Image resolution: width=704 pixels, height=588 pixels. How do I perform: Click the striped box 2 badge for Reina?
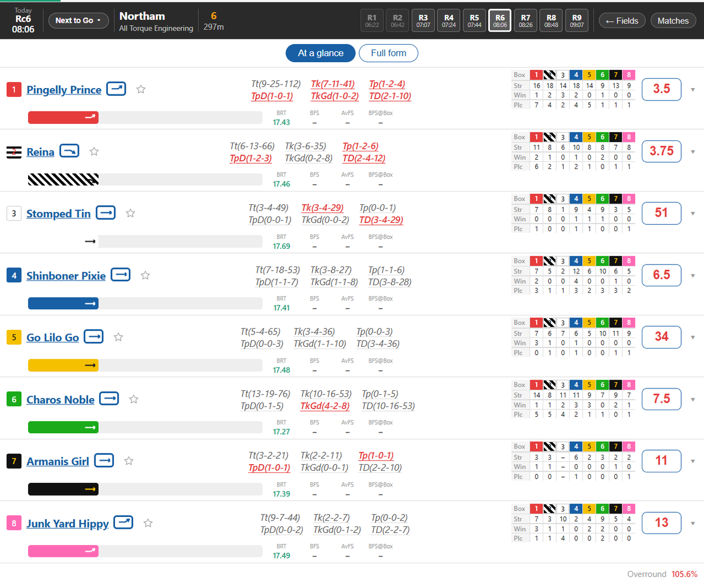click(x=13, y=152)
